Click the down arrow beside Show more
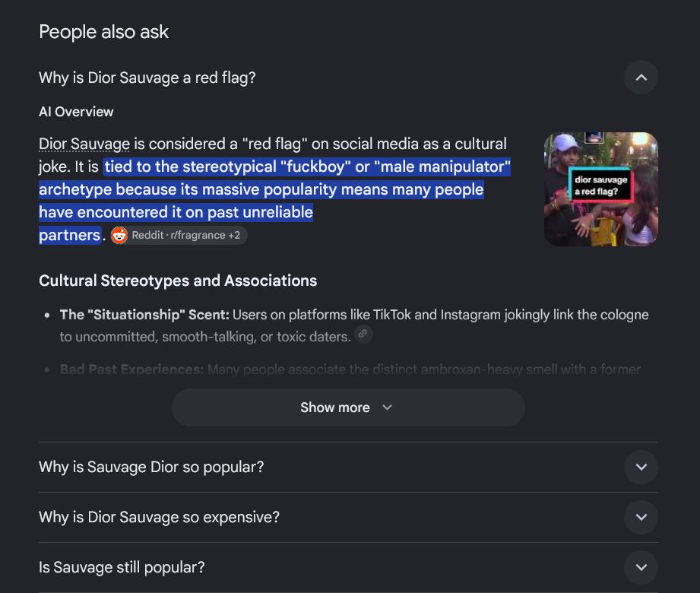The width and height of the screenshot is (700, 593). [x=387, y=407]
